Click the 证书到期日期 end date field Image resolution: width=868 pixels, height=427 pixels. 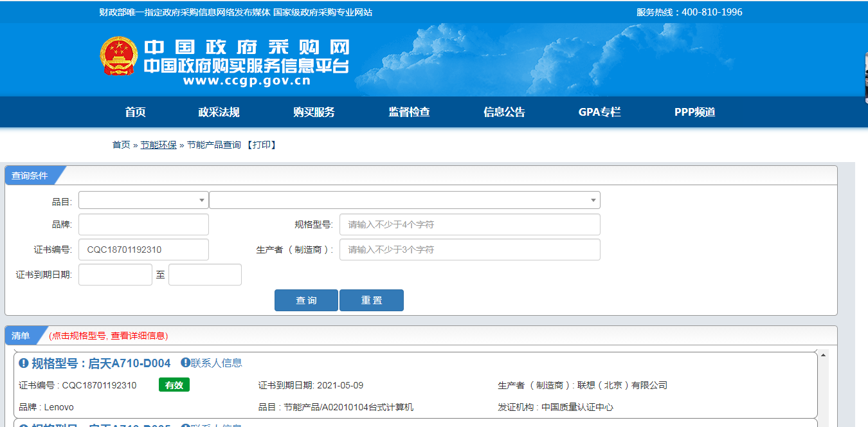point(205,275)
